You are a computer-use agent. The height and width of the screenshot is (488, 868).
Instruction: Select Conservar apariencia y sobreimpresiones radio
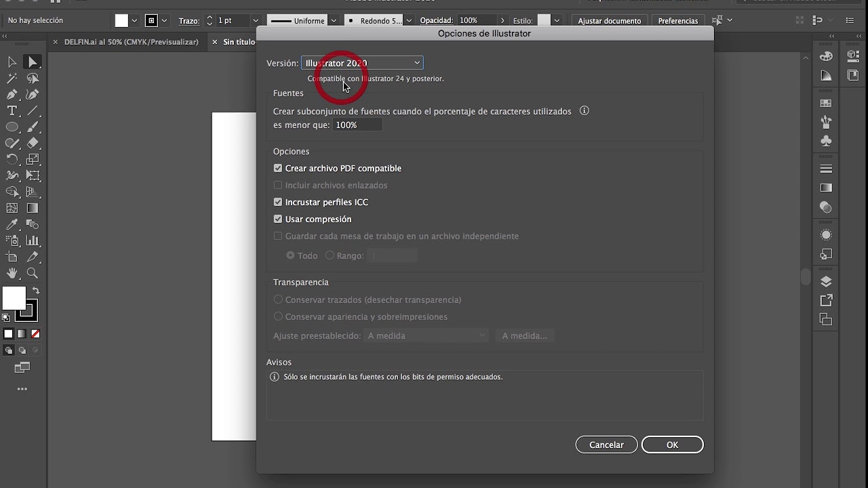[278, 317]
